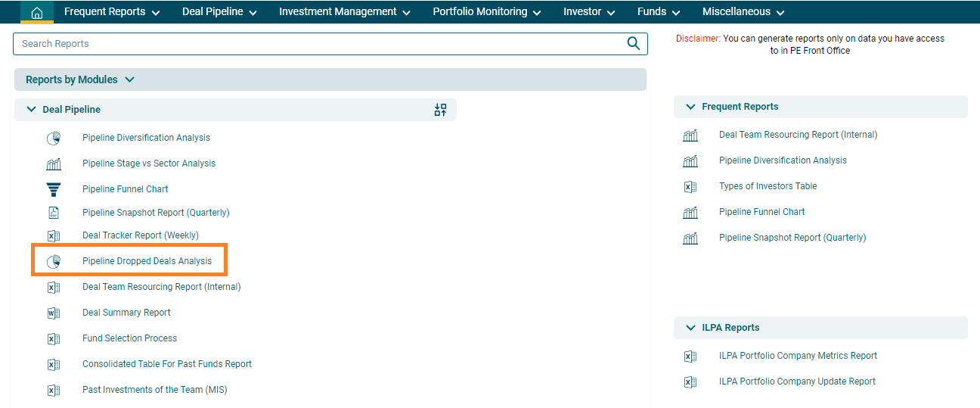
Task: Click bar chart icon beside Pipeline Stage vs Sector Analysis
Action: [x=54, y=164]
